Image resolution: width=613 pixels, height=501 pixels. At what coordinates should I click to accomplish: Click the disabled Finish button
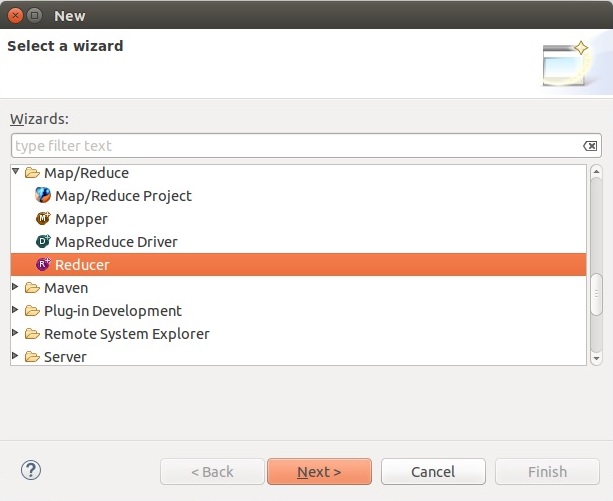[x=547, y=472]
